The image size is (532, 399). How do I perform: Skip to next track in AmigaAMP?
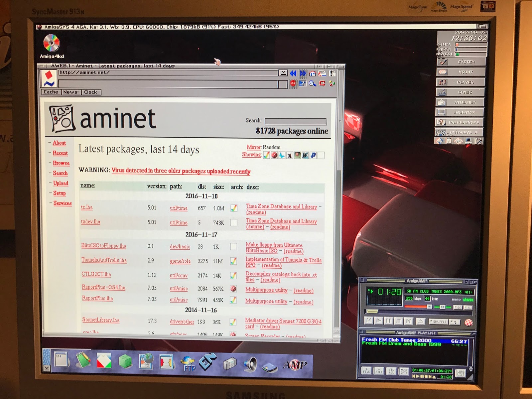click(x=408, y=321)
